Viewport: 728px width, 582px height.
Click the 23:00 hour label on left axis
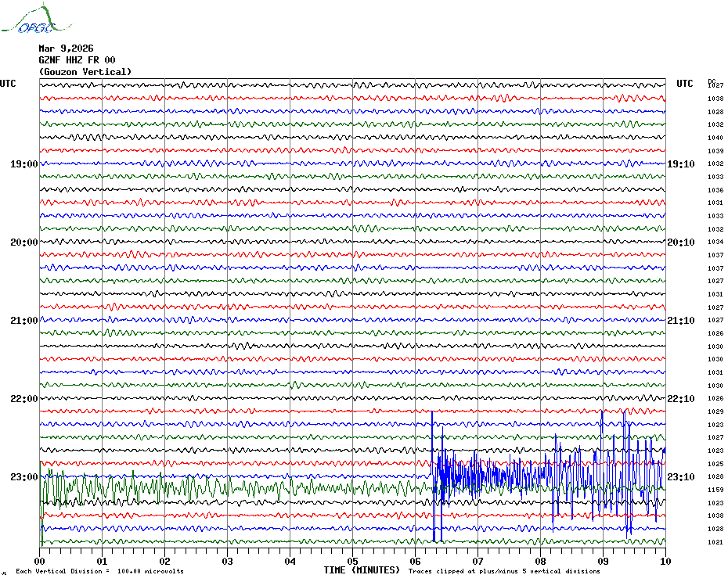[x=24, y=477]
